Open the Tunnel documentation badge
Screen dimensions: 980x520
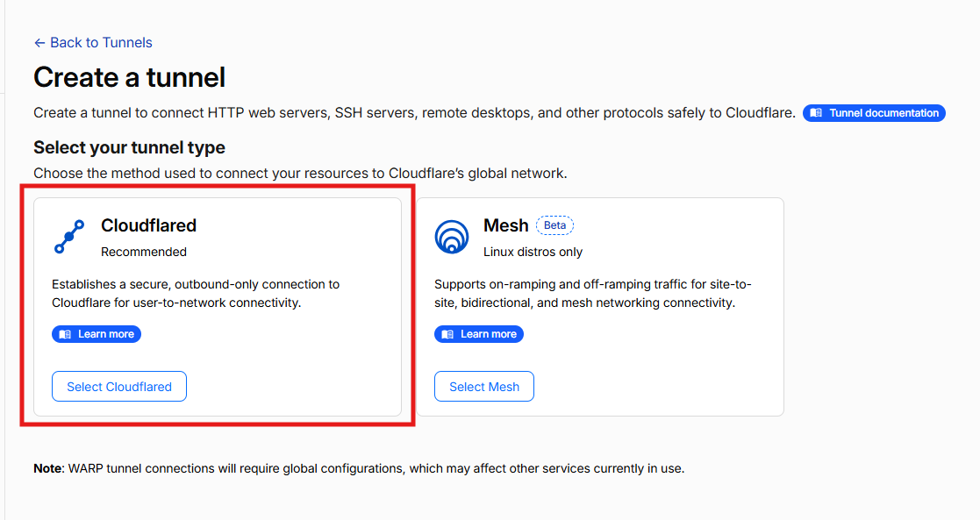[x=874, y=113]
